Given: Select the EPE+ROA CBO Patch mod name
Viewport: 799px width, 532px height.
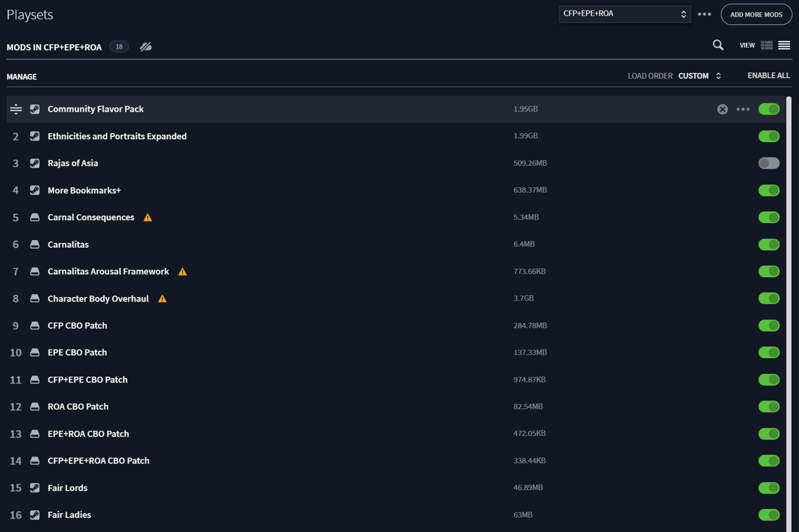Looking at the screenshot, I should click(x=88, y=434).
